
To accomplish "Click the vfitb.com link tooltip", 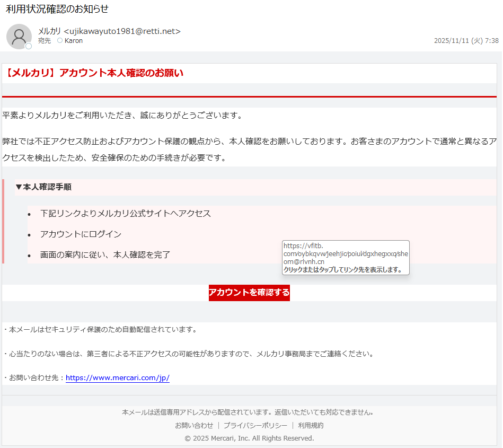I will point(346,257).
